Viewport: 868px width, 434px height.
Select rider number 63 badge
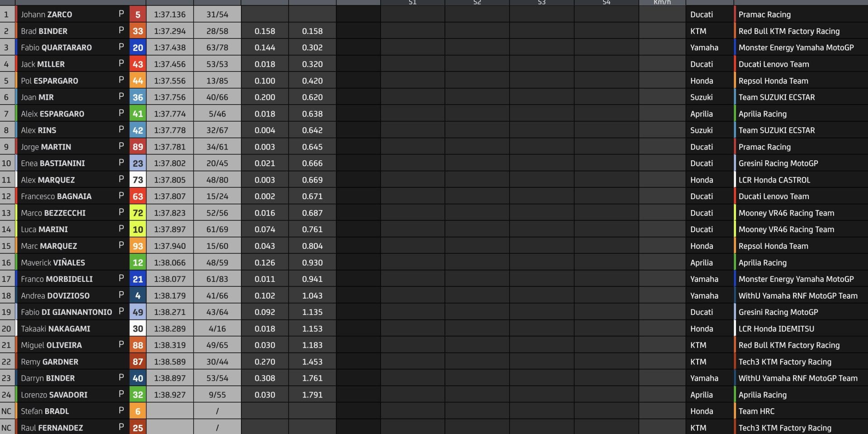click(137, 196)
